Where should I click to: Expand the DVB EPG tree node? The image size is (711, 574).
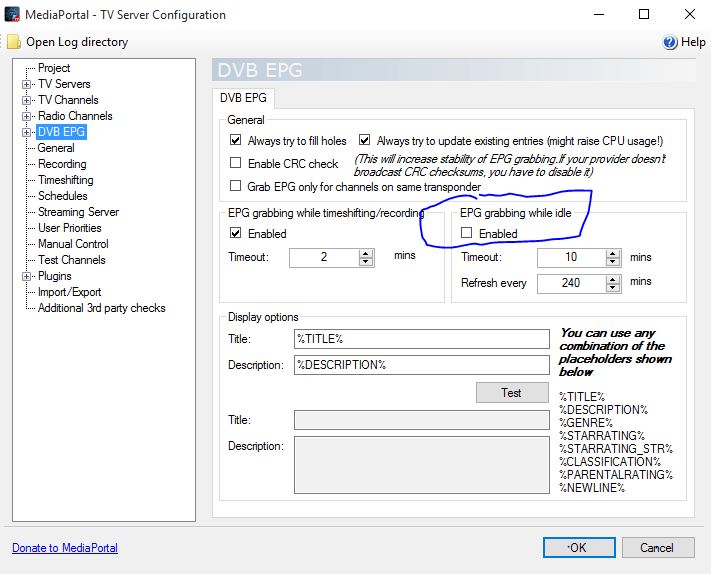26,132
